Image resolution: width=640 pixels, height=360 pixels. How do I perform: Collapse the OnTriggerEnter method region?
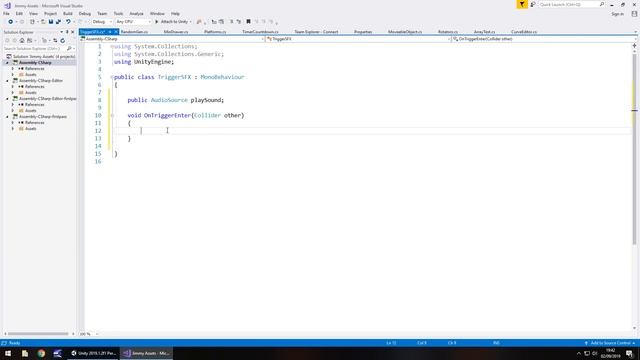(112, 116)
